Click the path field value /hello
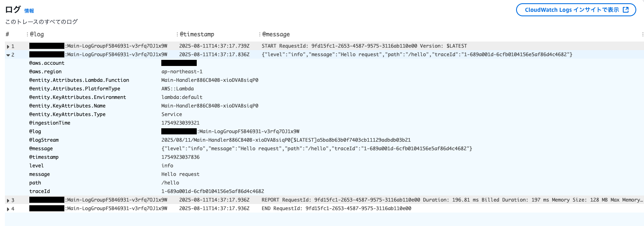 point(170,183)
